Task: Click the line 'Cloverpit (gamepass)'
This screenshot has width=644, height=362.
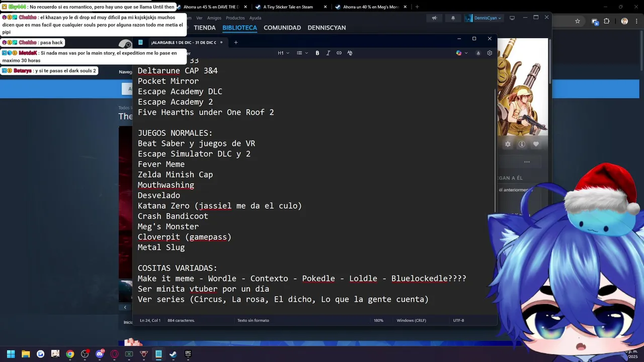Action: pyautogui.click(x=185, y=237)
